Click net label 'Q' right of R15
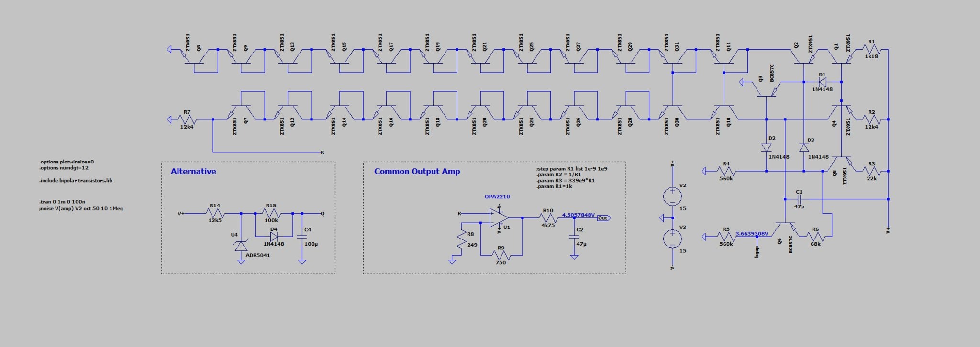This screenshot has height=347, width=980. click(323, 214)
